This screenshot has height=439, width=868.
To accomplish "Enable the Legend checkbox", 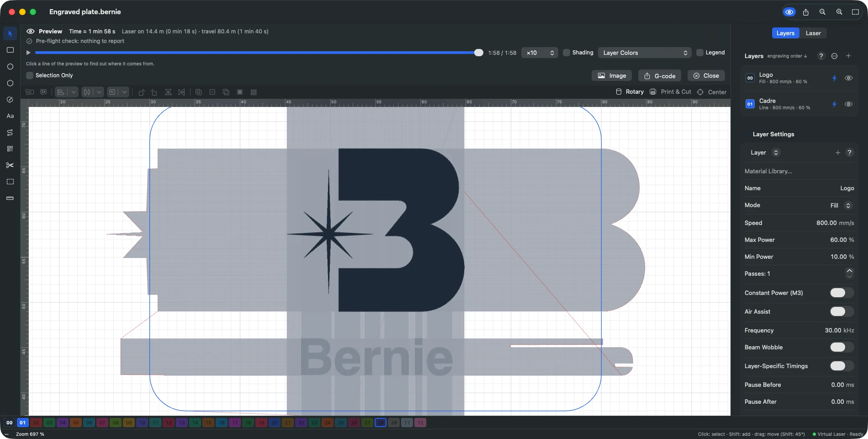I will pyautogui.click(x=700, y=53).
